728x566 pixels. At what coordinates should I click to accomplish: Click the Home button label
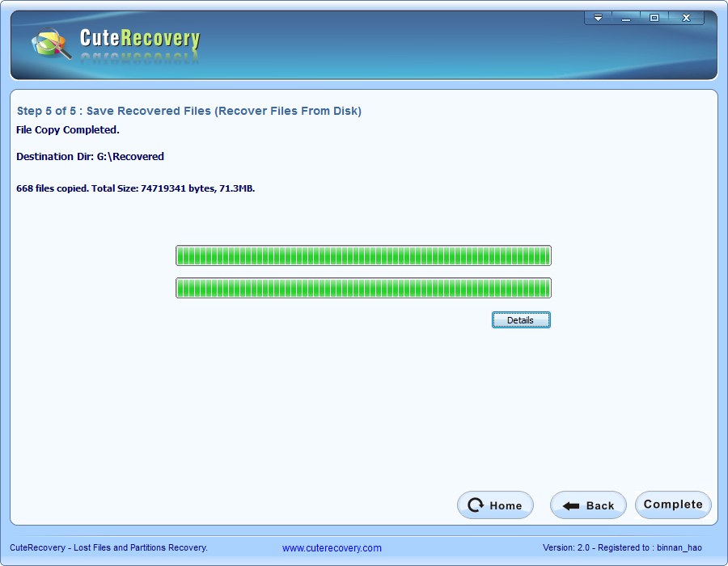506,505
